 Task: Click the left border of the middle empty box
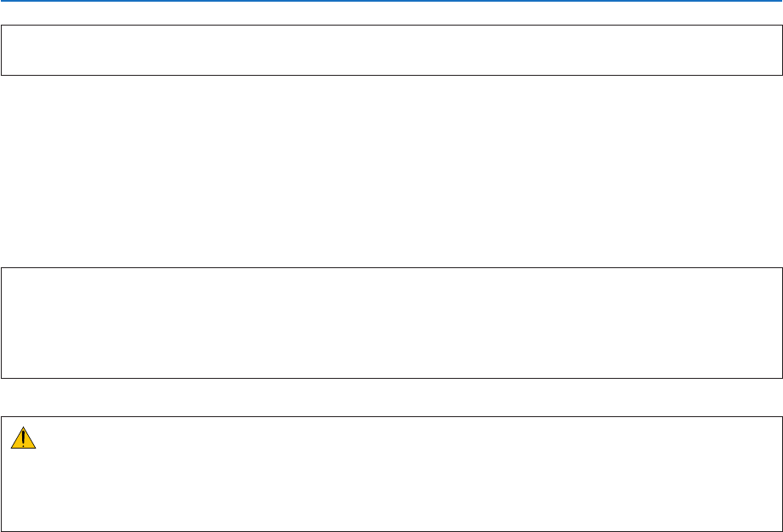(x=1, y=323)
